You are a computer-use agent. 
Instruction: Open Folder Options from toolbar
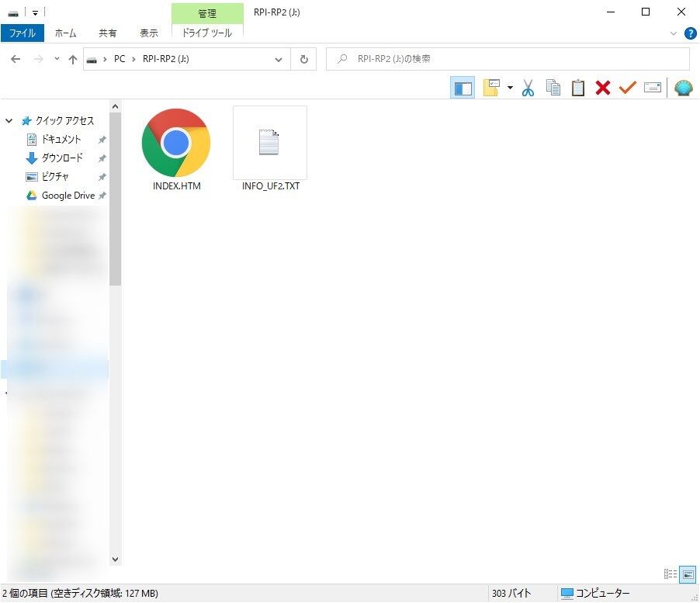point(491,88)
